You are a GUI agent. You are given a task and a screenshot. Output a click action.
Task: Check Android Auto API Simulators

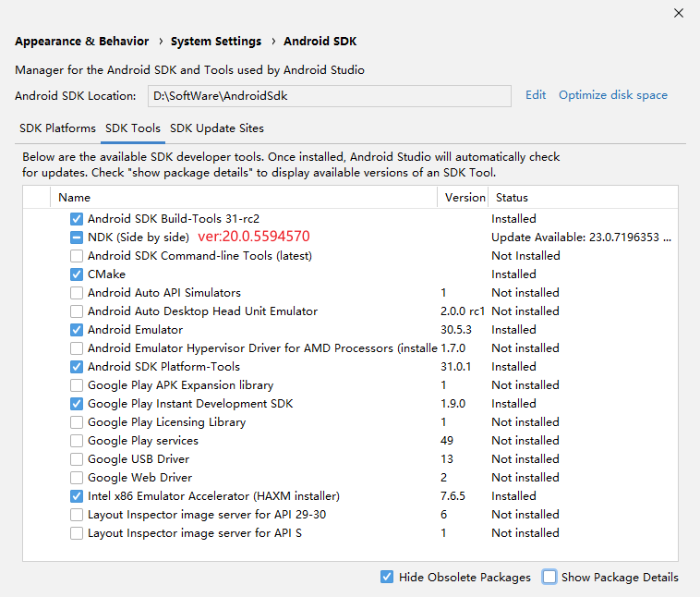pyautogui.click(x=77, y=293)
